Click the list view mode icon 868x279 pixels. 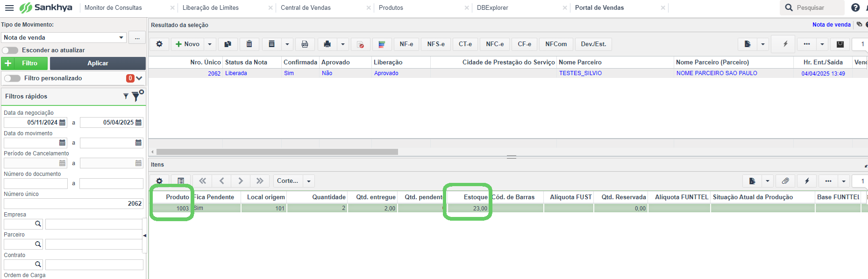[x=271, y=44]
